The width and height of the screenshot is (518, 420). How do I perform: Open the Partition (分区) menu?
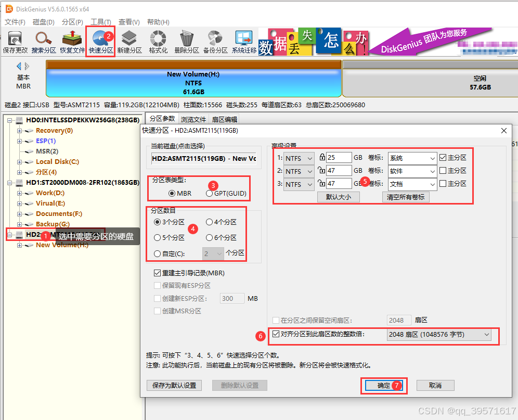72,22
